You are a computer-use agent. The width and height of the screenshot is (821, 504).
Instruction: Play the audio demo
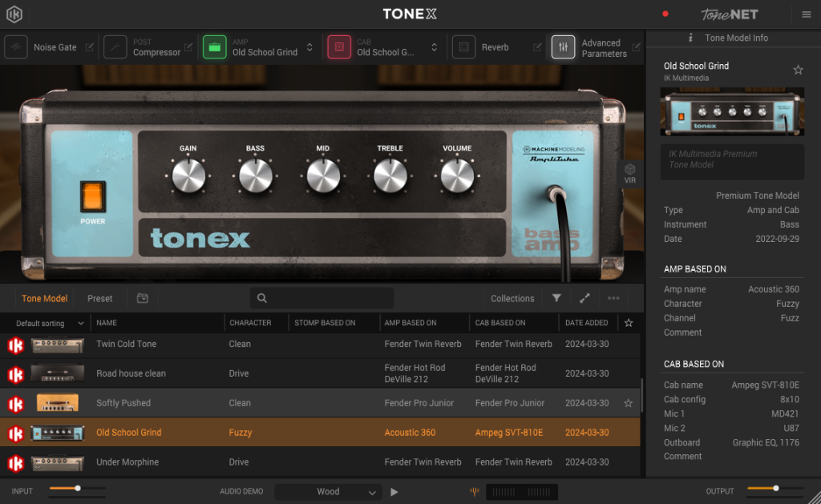pyautogui.click(x=394, y=492)
